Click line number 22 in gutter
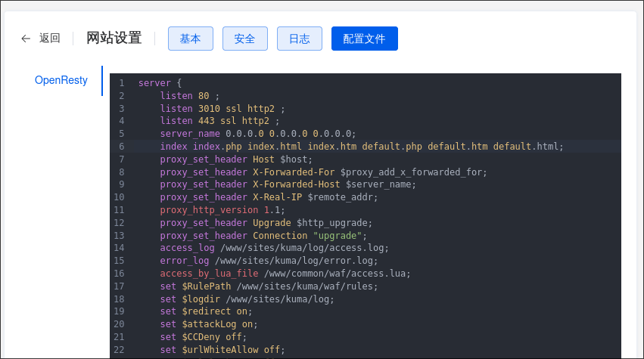 [x=119, y=350]
